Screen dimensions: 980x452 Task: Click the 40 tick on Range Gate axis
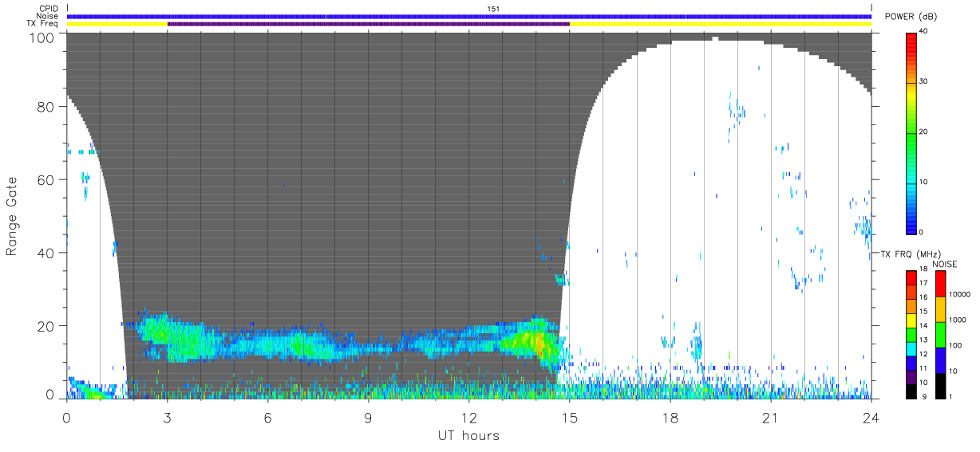46,253
